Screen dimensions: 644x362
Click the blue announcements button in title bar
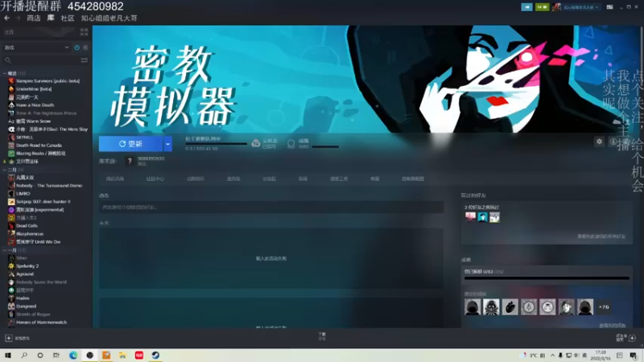point(526,7)
